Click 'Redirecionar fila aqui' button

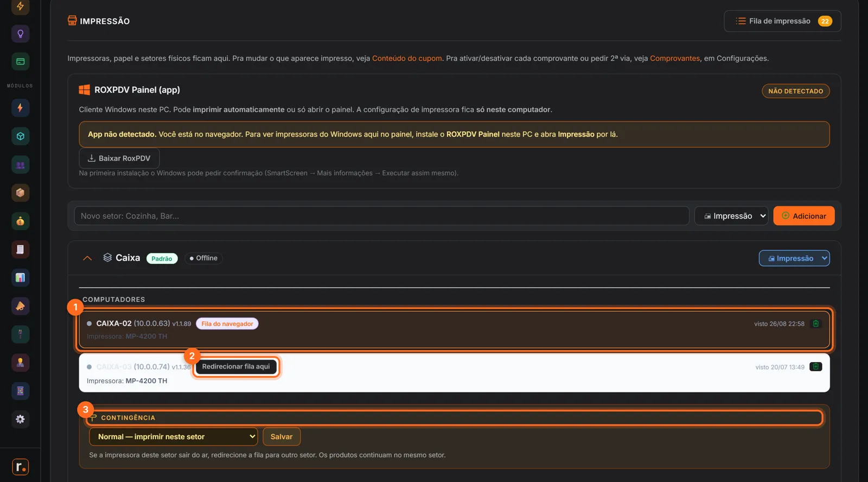236,366
